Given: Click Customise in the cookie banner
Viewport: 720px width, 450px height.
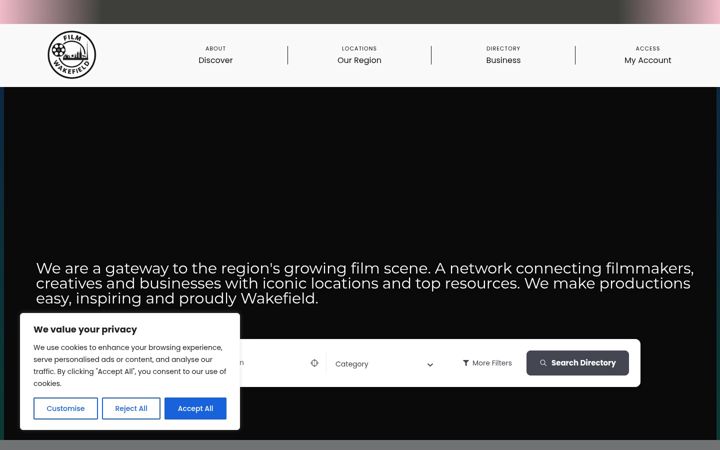Looking at the screenshot, I should [x=66, y=408].
